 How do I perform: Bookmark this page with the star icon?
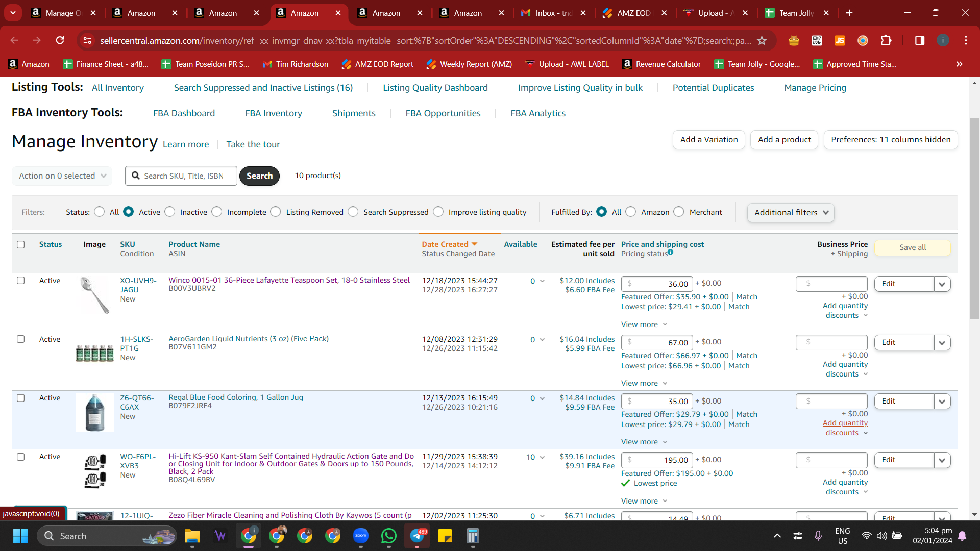(x=762, y=40)
